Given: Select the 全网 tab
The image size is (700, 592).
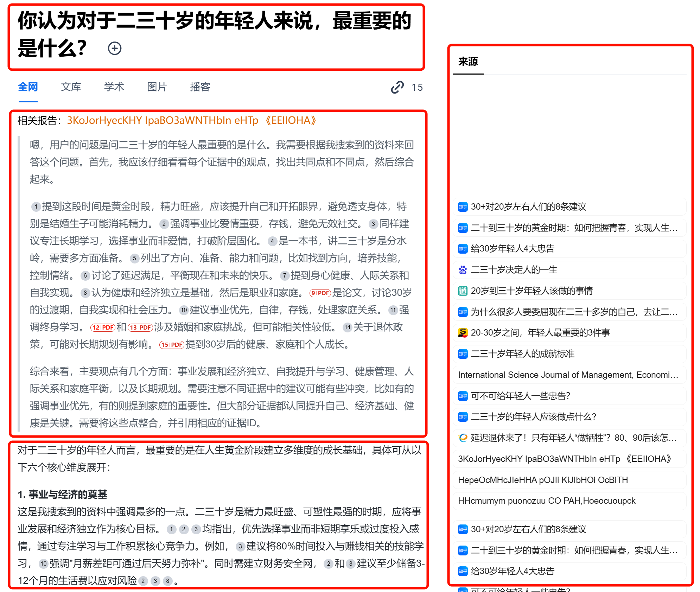Looking at the screenshot, I should click(28, 87).
